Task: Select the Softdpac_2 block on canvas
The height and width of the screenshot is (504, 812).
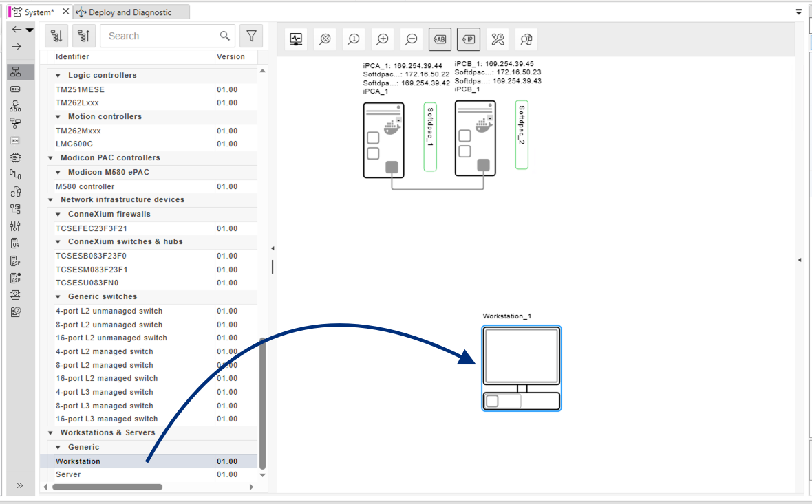Action: 522,135
